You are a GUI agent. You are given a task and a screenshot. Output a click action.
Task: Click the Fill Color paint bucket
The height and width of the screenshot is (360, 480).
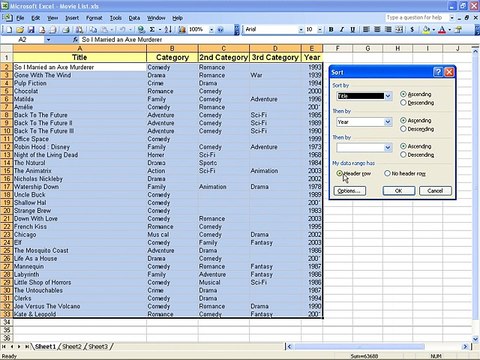pos(426,30)
